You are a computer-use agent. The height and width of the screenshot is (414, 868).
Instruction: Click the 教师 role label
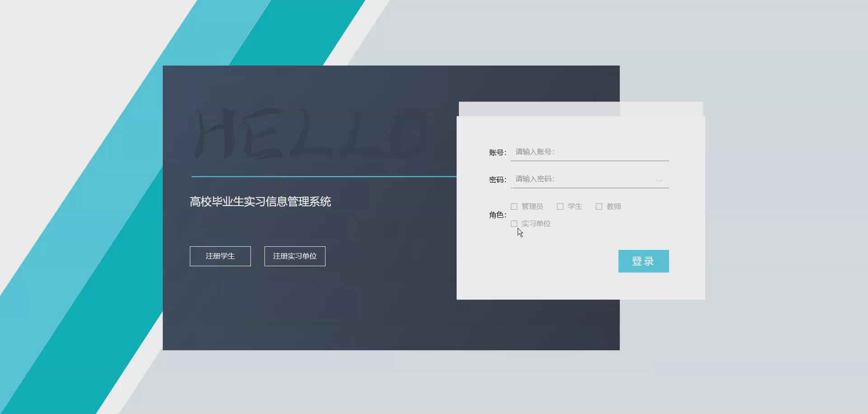[614, 206]
